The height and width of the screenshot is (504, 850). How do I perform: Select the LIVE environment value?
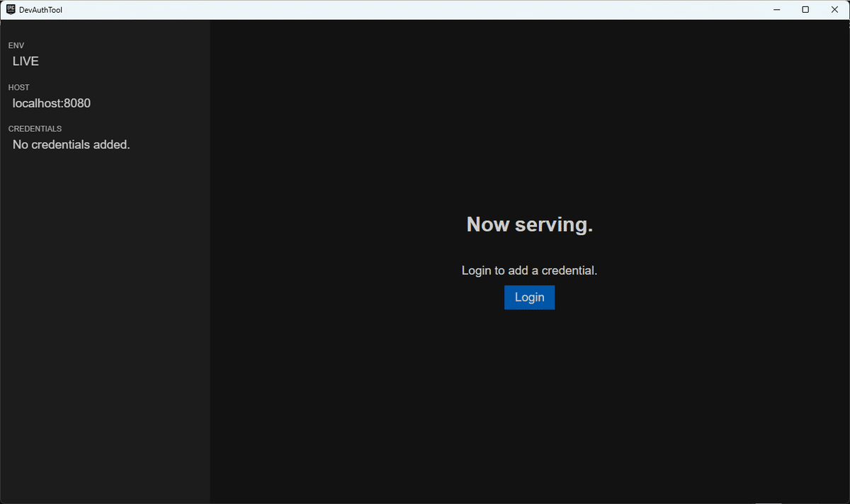point(25,61)
